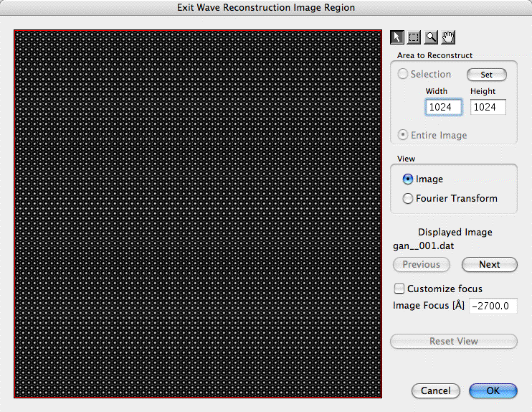
Task: Cancel the image region dialog
Action: [x=436, y=391]
